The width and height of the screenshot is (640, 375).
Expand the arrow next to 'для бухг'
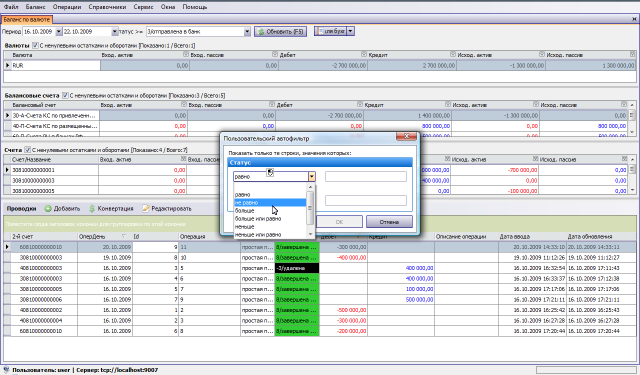click(x=351, y=31)
